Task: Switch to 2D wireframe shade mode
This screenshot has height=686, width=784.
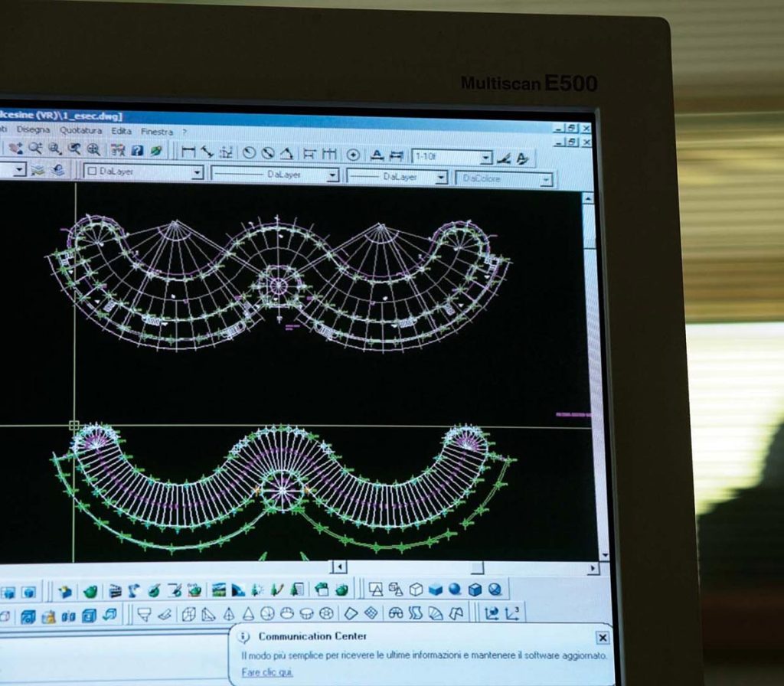Action: (x=376, y=590)
